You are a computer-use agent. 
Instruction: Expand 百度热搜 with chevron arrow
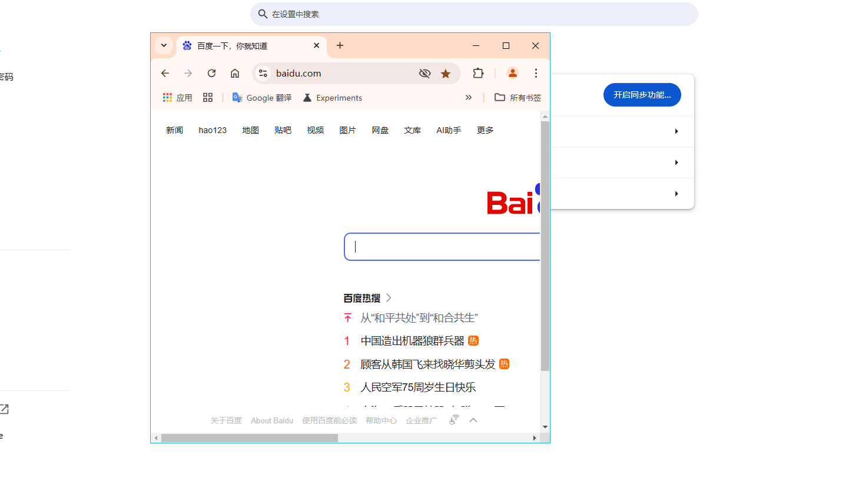click(389, 298)
